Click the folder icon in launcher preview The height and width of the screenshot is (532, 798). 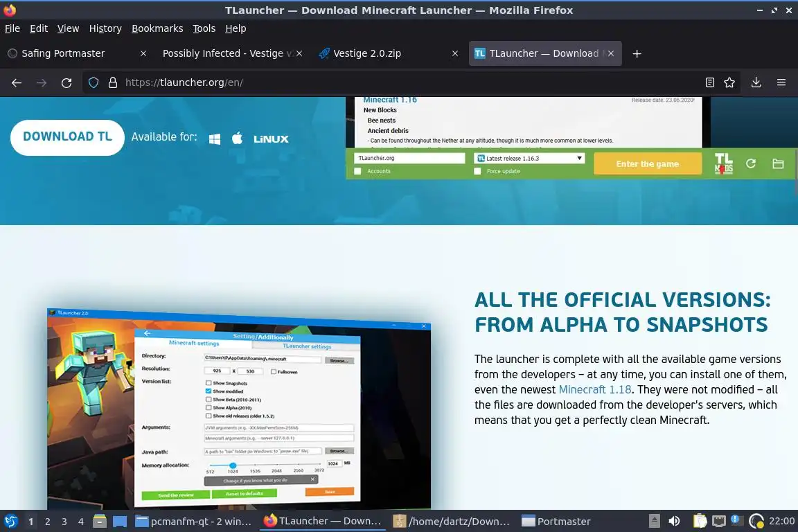click(778, 163)
